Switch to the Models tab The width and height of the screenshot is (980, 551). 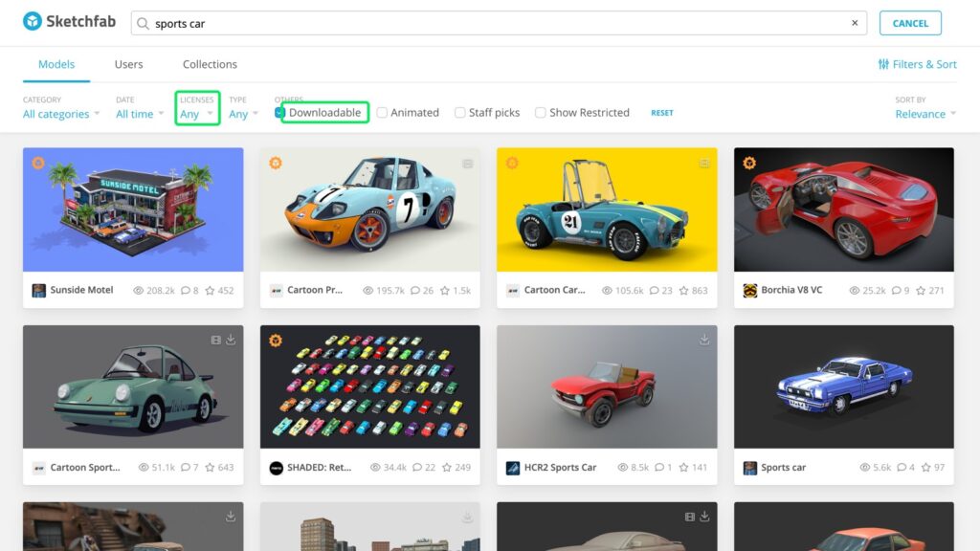56,64
